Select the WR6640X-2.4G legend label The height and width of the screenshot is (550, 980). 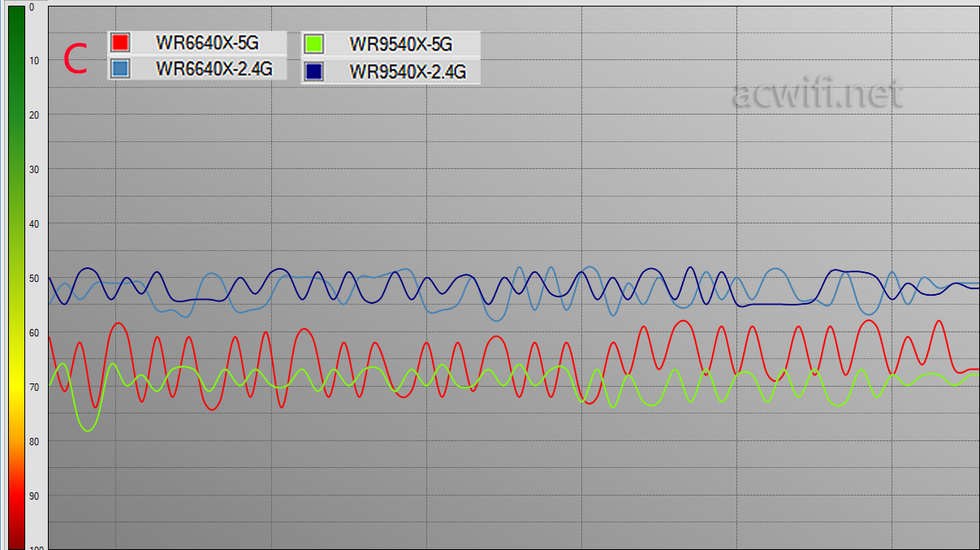pos(214,69)
